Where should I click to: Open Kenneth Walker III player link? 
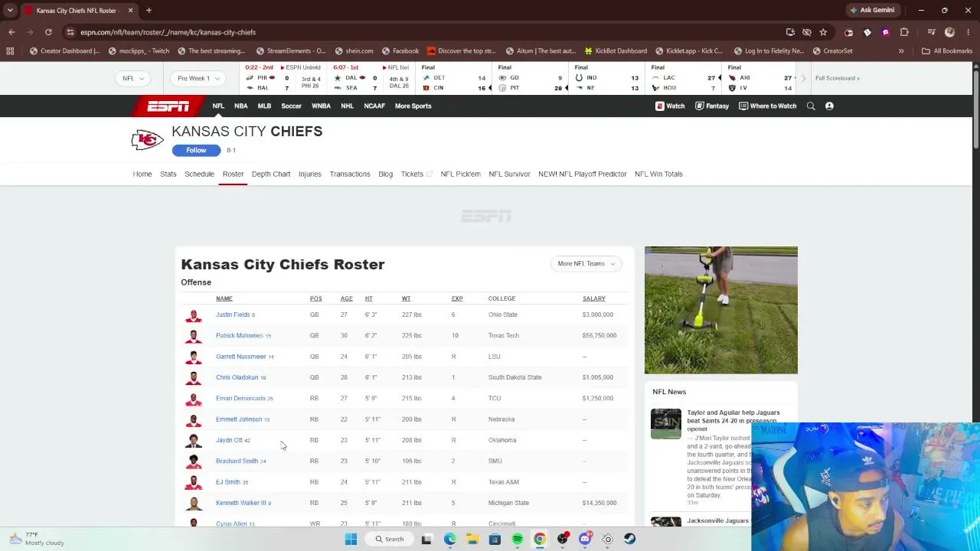[241, 503]
